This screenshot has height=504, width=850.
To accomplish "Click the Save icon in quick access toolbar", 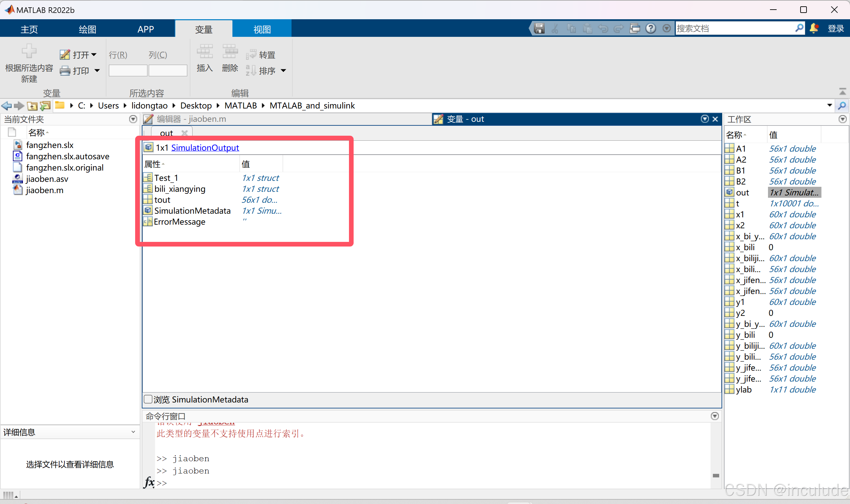I will coord(539,28).
